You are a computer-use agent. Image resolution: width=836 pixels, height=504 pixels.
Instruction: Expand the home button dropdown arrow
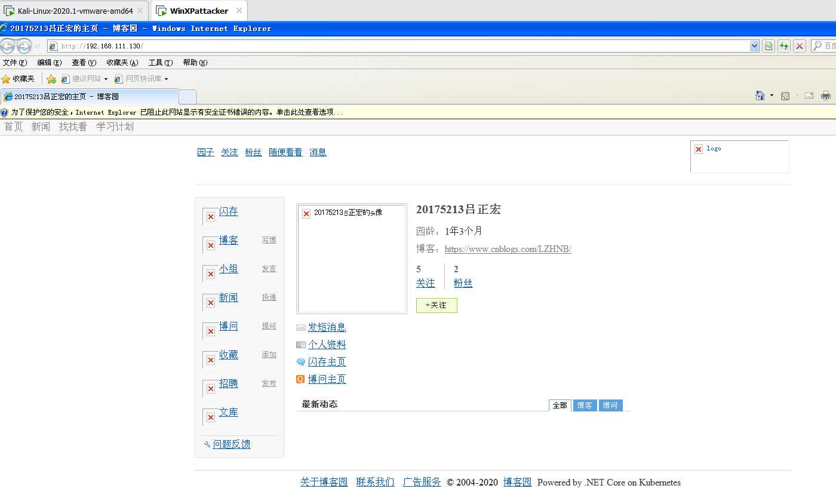click(772, 96)
